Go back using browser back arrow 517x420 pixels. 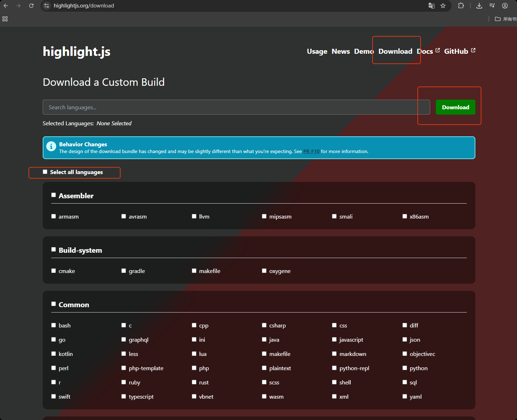click(x=6, y=6)
